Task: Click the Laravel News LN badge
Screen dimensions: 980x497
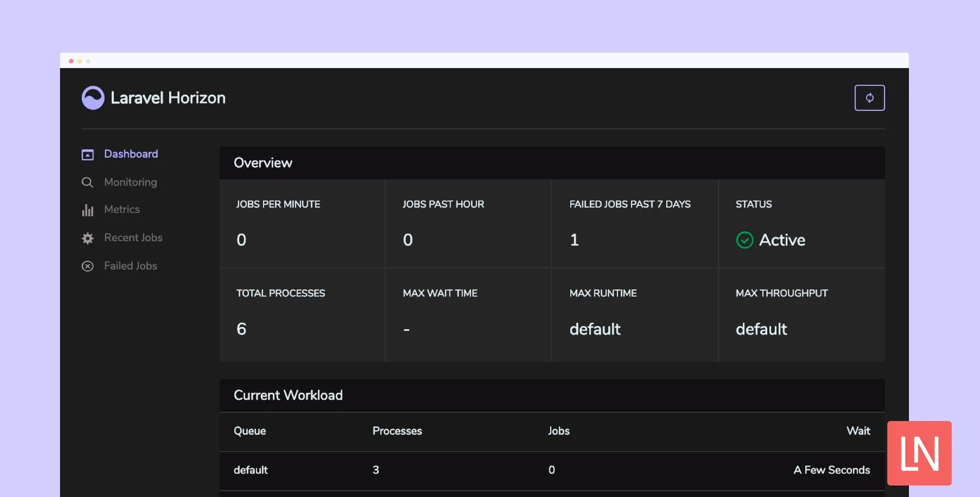Action: click(919, 453)
